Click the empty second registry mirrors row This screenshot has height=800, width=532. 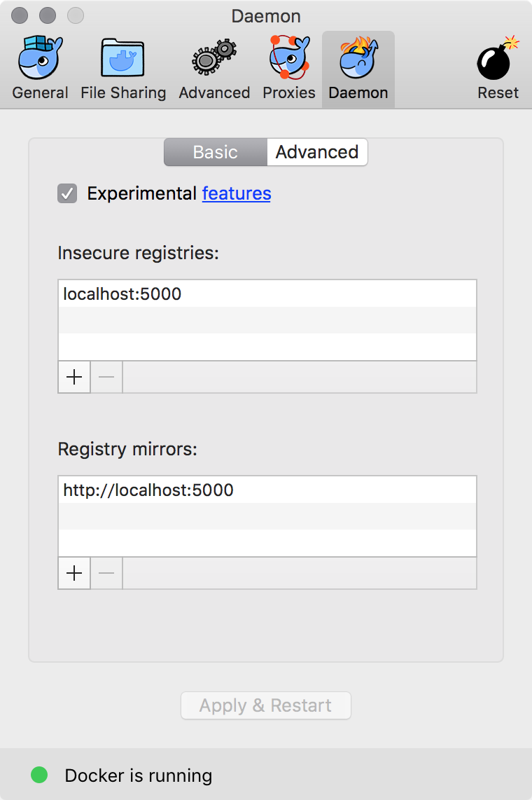click(267, 516)
